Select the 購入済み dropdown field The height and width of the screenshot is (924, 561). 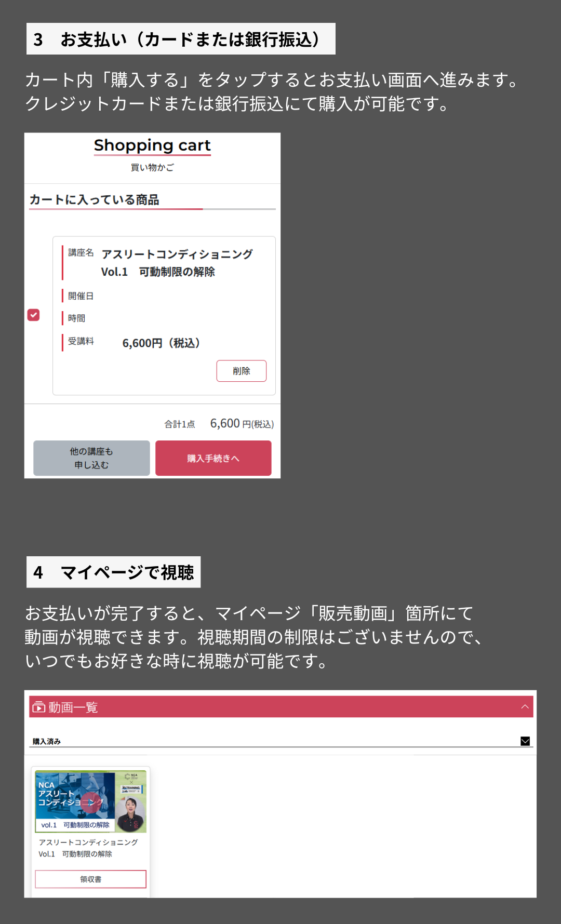(x=281, y=741)
